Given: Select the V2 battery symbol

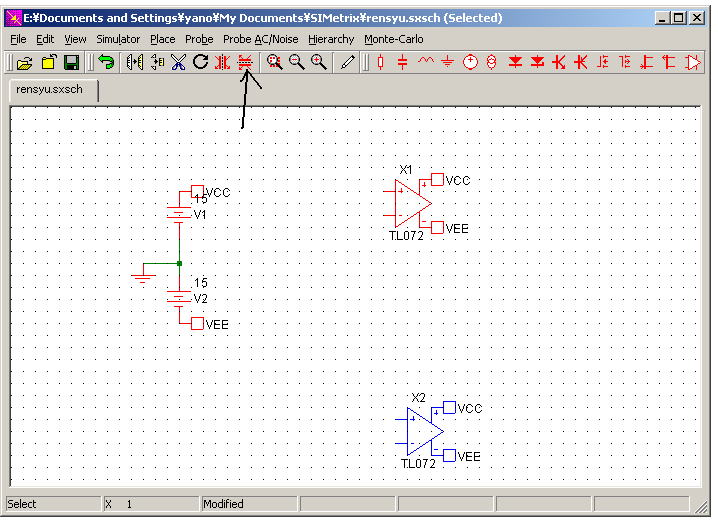Looking at the screenshot, I should point(179,299).
